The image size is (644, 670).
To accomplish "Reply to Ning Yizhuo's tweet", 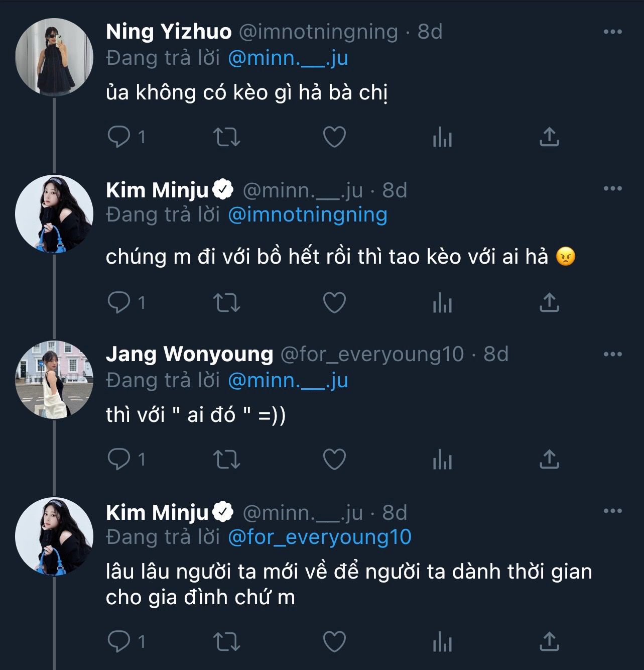I will [119, 137].
